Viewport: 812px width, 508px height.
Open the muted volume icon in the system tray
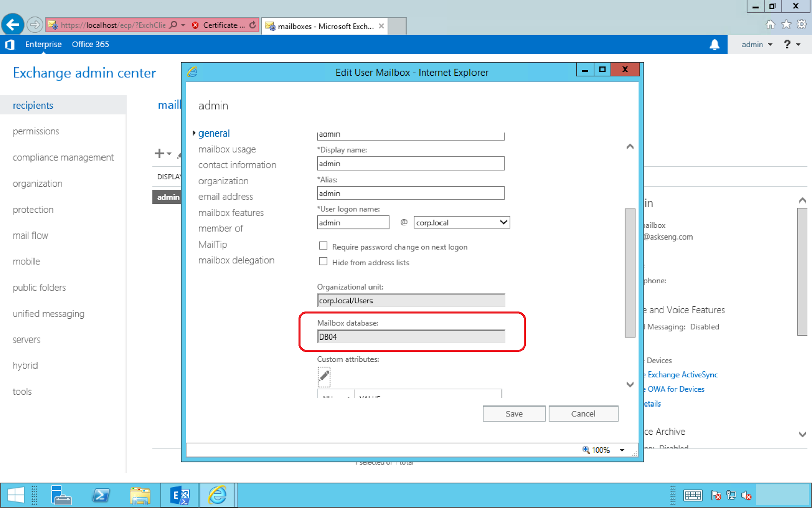(747, 496)
